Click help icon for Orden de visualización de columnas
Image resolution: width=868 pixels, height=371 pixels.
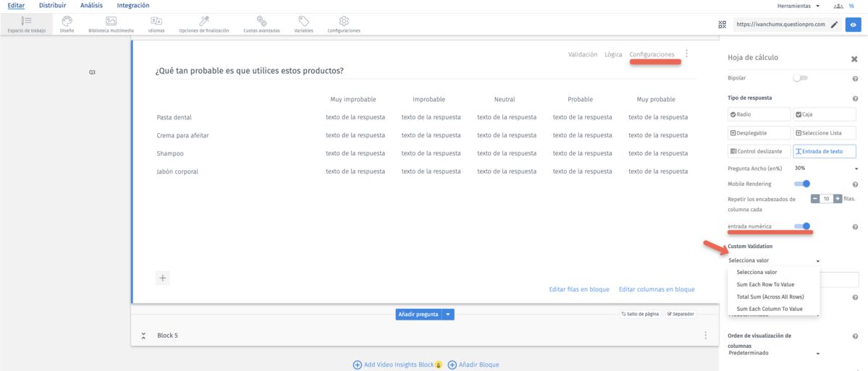click(855, 336)
